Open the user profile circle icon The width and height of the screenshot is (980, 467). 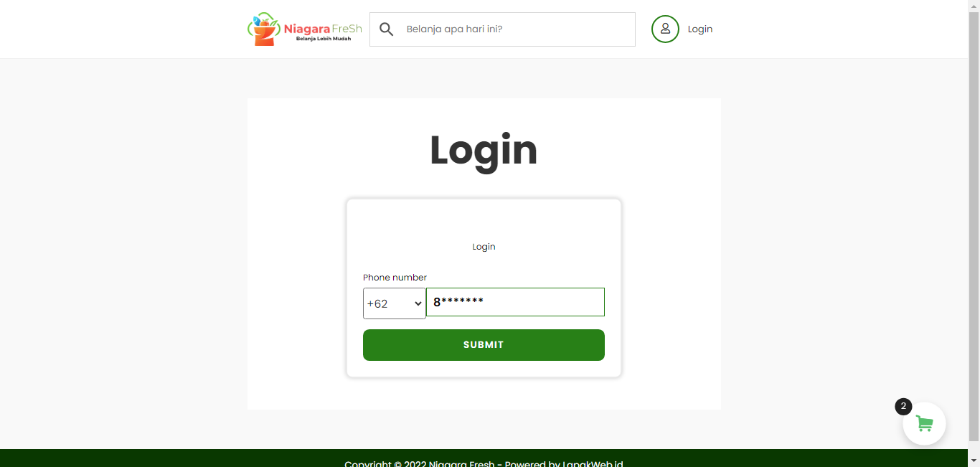[x=665, y=29]
